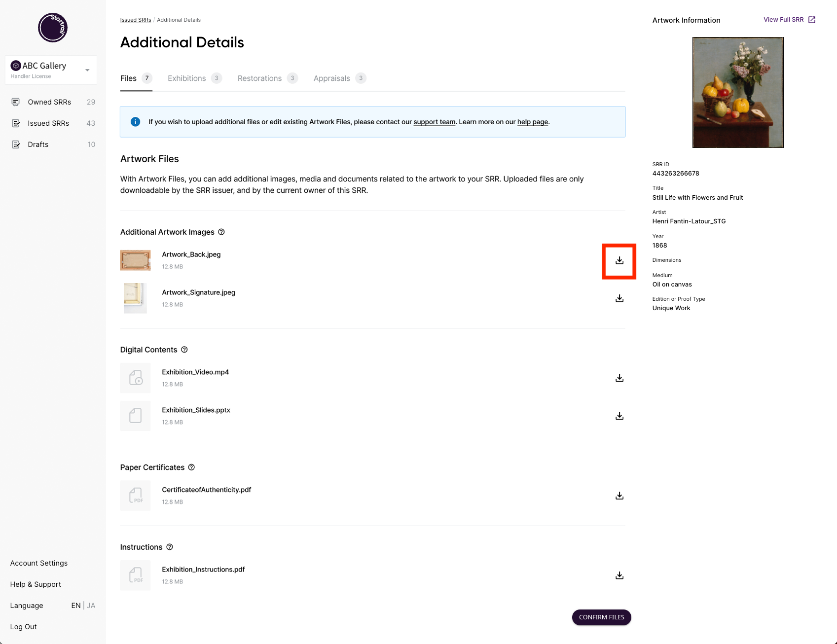
Task: Download Exhibition_Video.mp4 file
Action: click(619, 378)
